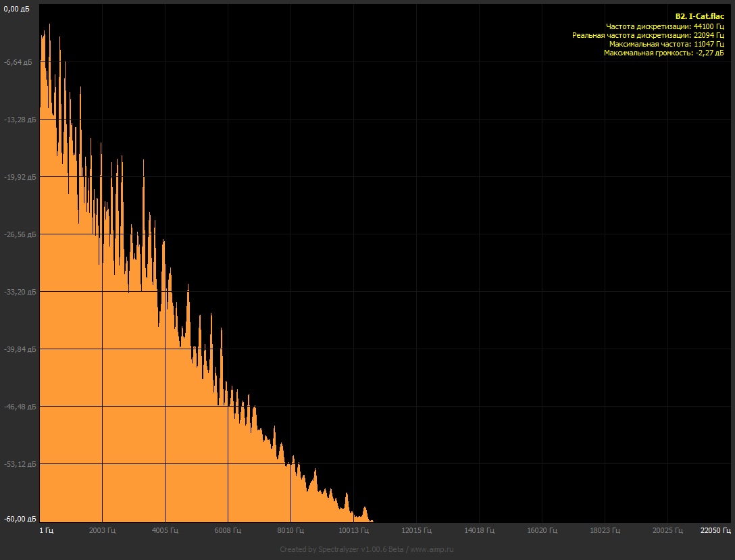The height and width of the screenshot is (560, 735).
Task: Click the 1 Гц frequency label
Action: (47, 530)
